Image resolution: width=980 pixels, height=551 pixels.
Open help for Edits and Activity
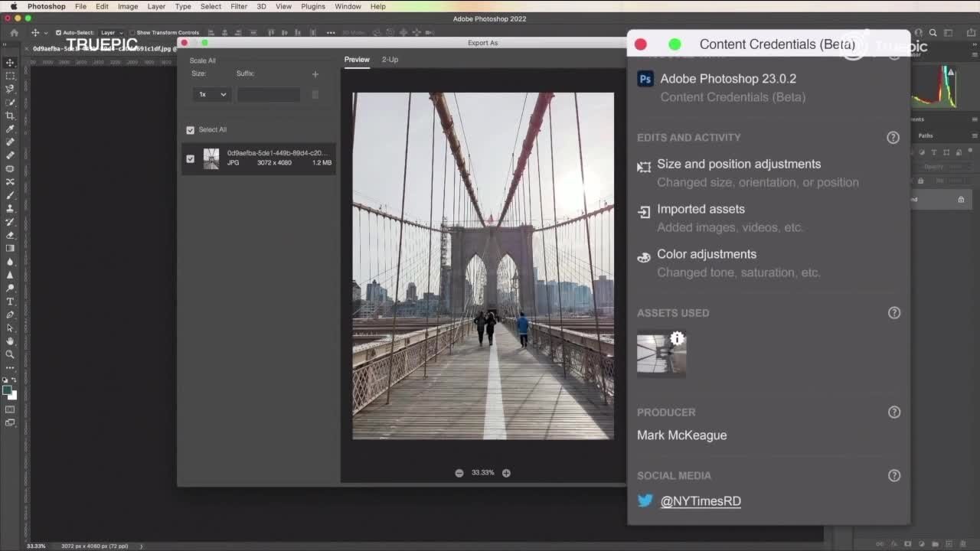click(893, 138)
